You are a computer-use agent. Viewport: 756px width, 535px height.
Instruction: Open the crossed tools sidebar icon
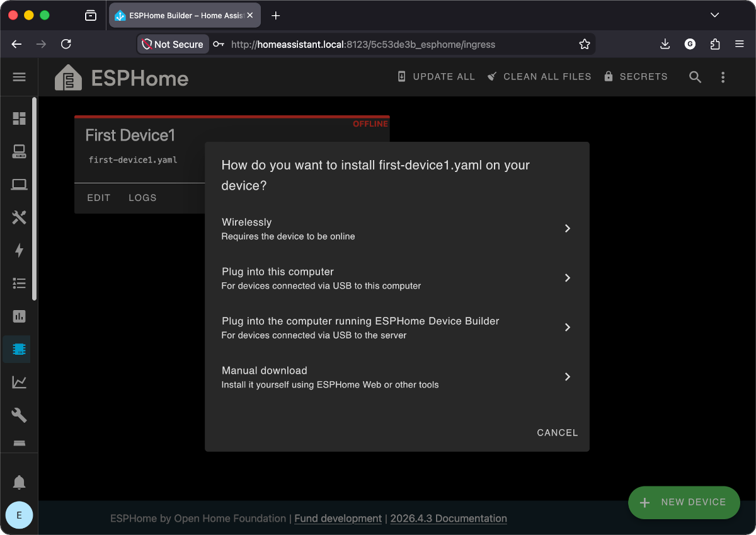(x=19, y=217)
